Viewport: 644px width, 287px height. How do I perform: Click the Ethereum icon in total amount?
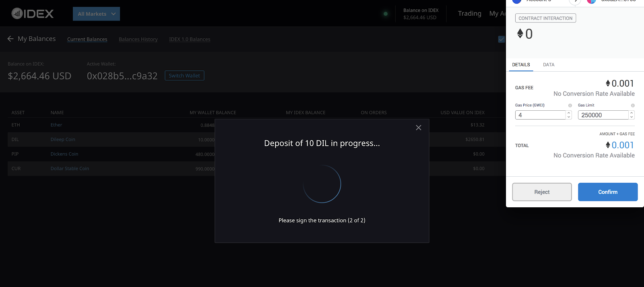click(x=608, y=145)
